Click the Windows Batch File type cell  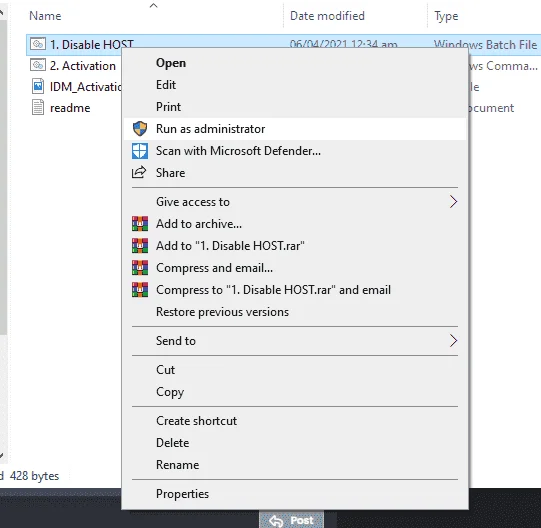tap(485, 45)
